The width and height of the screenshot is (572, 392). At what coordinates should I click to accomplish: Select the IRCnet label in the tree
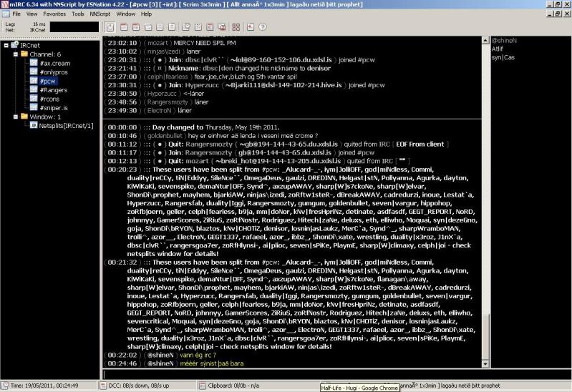pos(30,45)
